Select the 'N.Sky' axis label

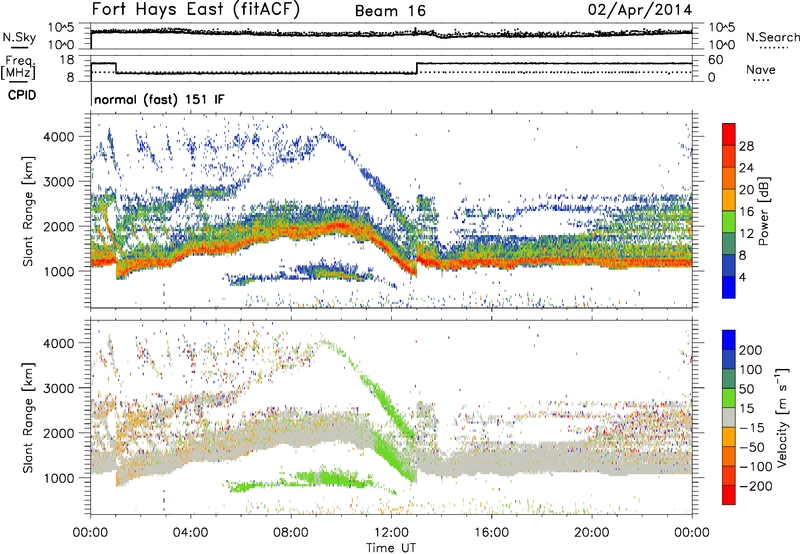coord(19,37)
